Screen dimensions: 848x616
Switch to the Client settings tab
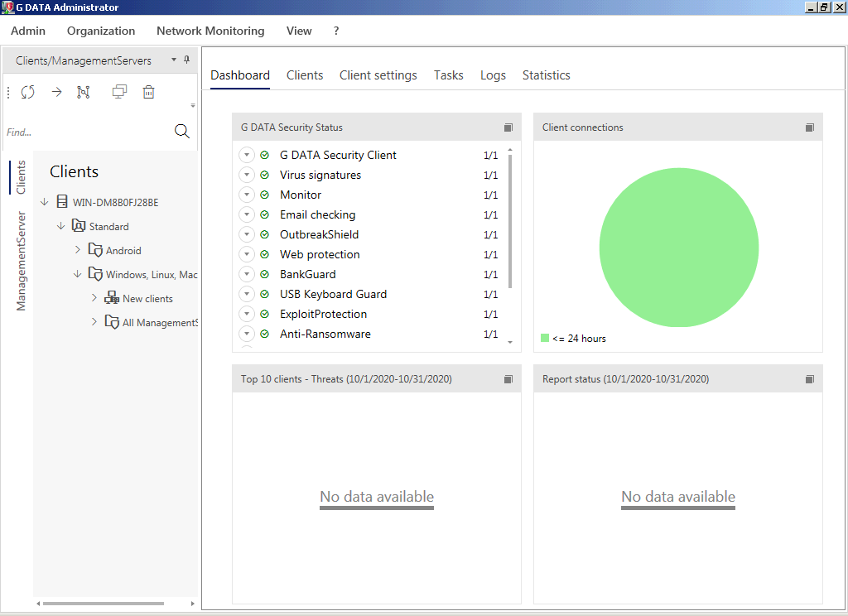378,75
